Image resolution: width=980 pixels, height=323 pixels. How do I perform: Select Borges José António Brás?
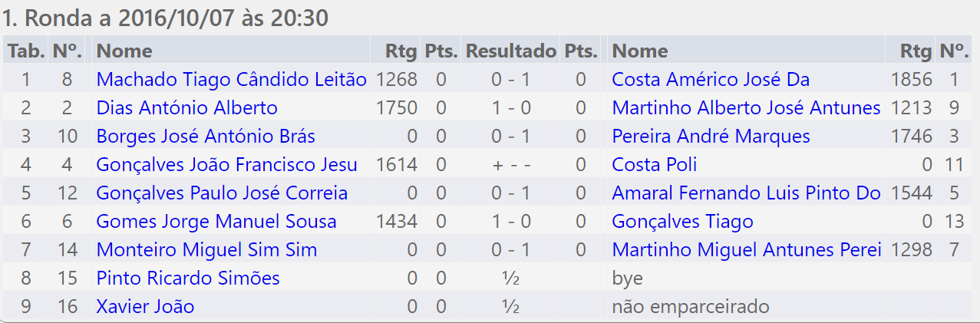click(206, 137)
